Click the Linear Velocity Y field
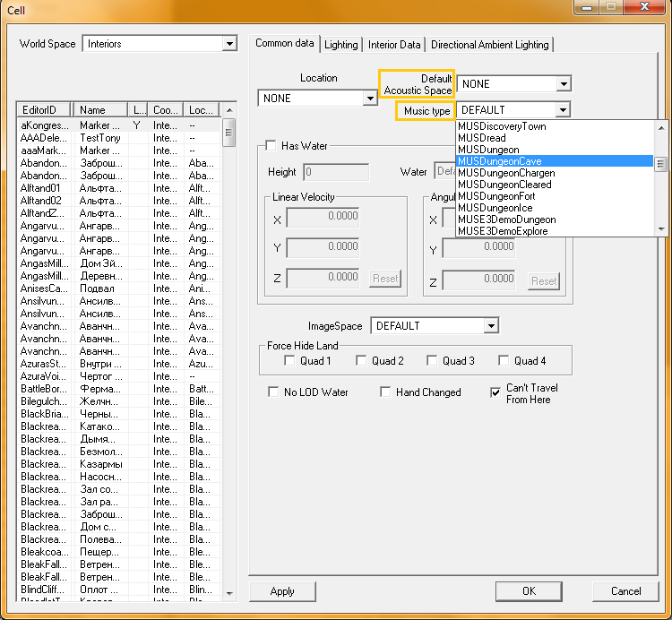Viewport: 672px width, 620px height. (x=323, y=247)
